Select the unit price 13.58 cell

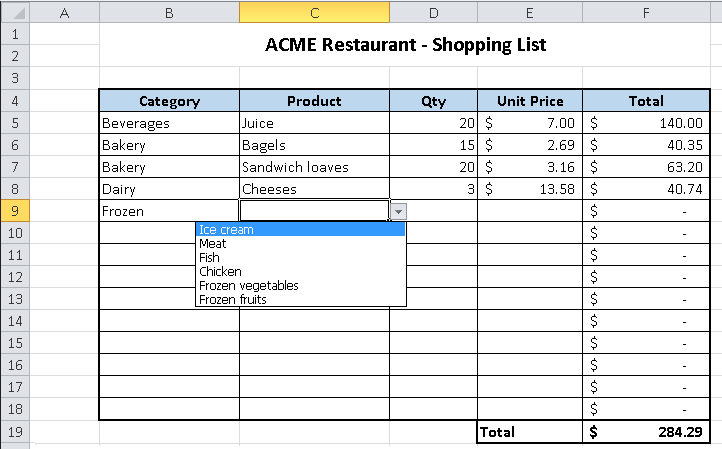point(530,189)
